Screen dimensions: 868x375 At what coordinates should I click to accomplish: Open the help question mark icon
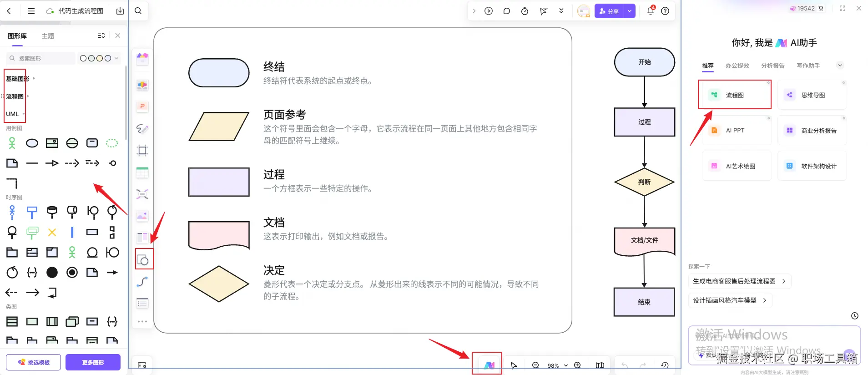coord(665,11)
